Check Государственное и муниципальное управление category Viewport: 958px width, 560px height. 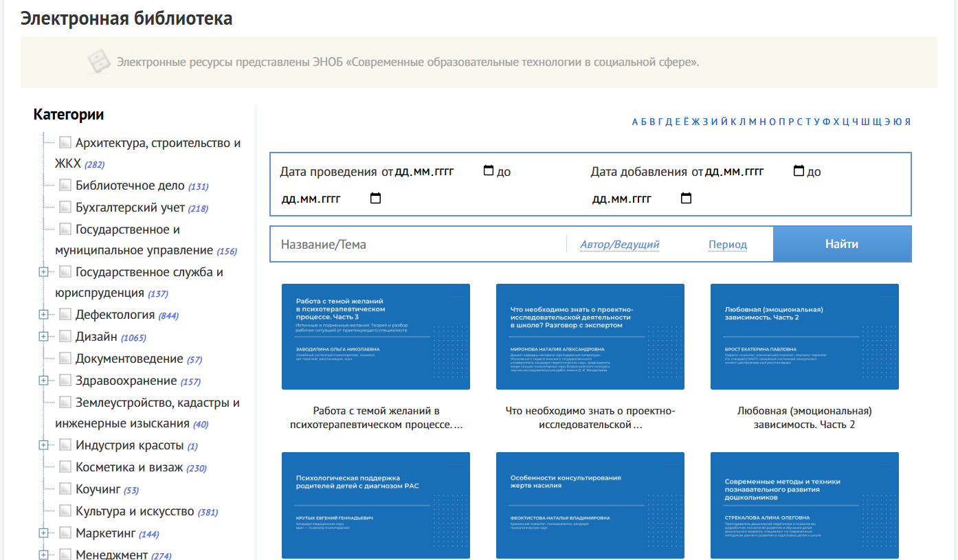(65, 229)
